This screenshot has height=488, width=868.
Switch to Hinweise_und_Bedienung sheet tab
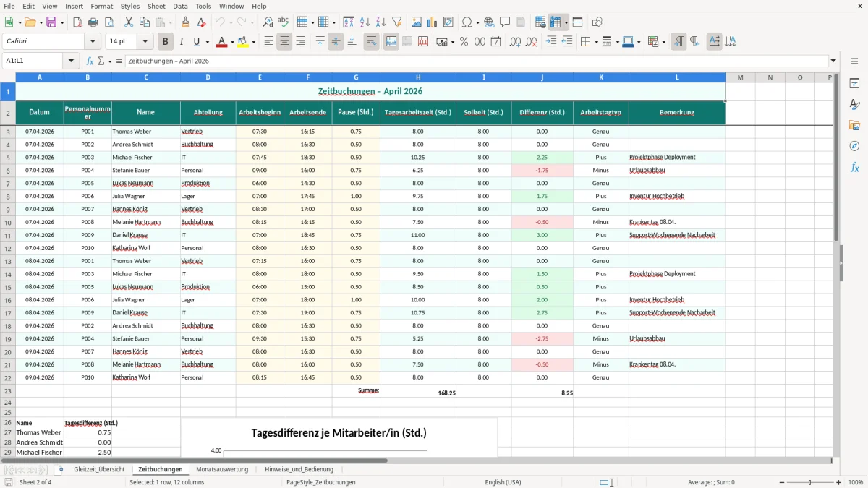(299, 469)
